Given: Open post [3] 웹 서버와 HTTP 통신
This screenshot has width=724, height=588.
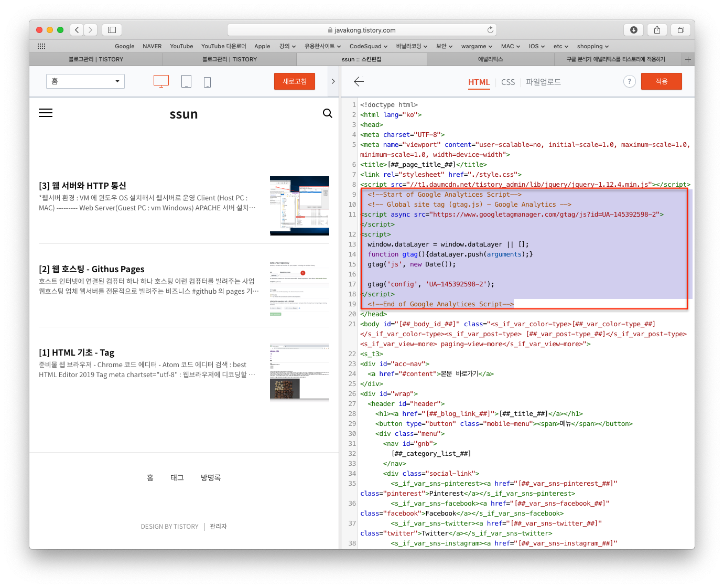Looking at the screenshot, I should 83,186.
